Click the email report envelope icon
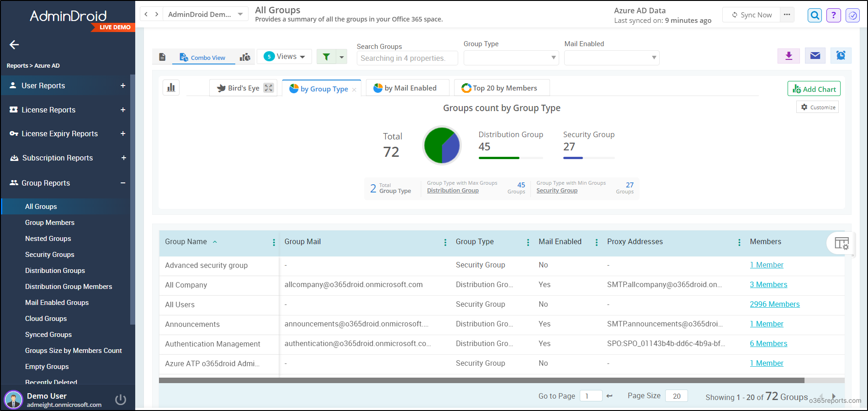The image size is (868, 411). tap(815, 56)
